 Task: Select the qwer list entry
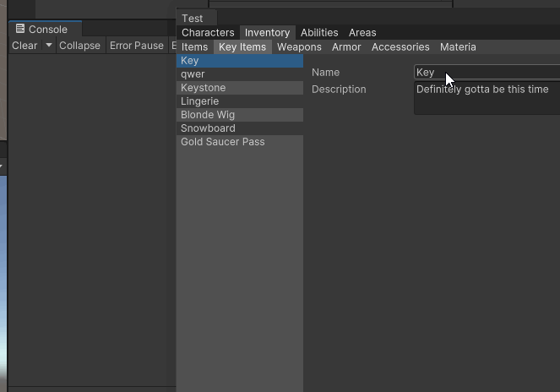(240, 74)
